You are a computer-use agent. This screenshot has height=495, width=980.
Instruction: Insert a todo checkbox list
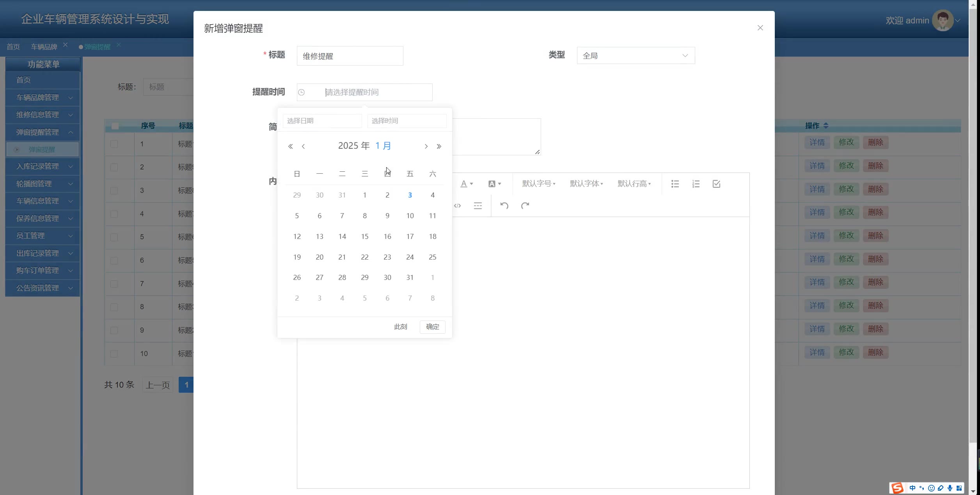[716, 184]
